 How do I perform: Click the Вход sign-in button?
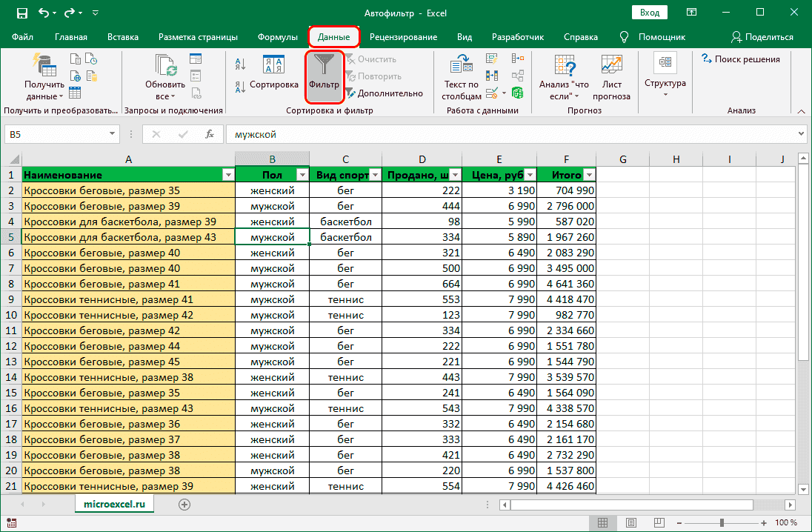649,13
